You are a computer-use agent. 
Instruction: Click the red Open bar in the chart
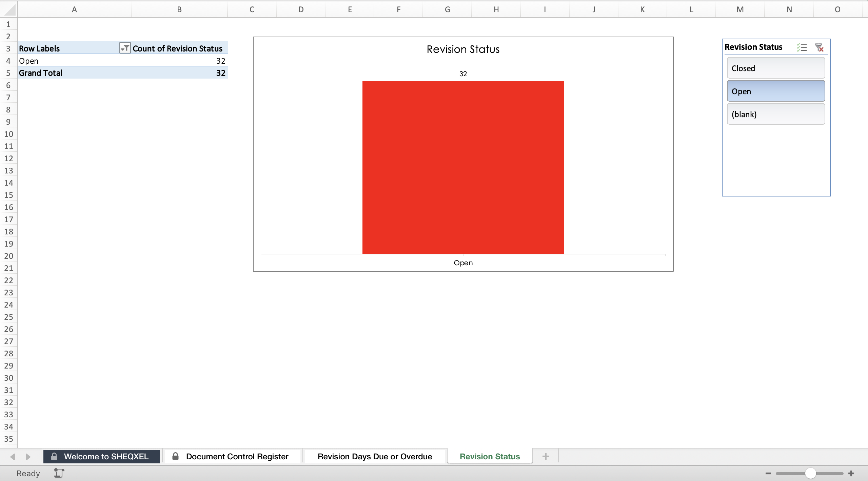pos(463,167)
